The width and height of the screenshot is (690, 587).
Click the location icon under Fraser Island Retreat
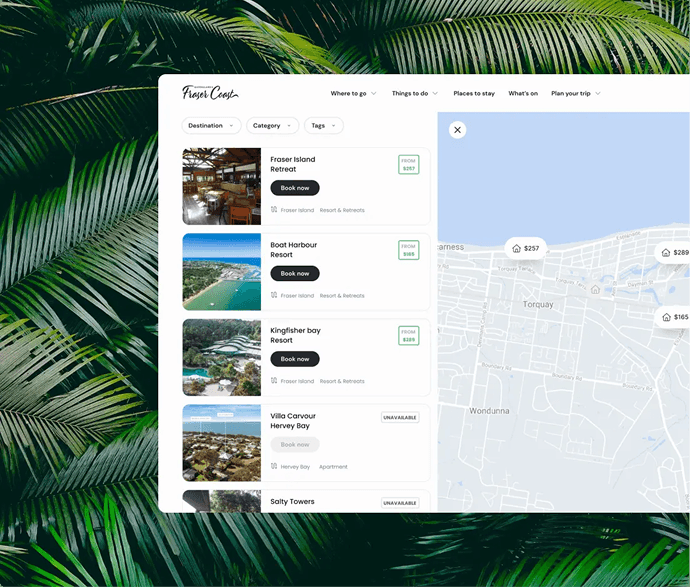(x=274, y=210)
